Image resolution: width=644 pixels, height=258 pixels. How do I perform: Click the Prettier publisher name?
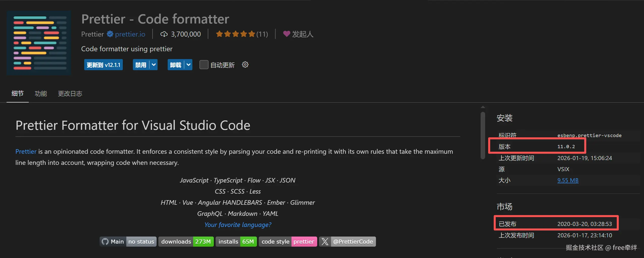(93, 34)
